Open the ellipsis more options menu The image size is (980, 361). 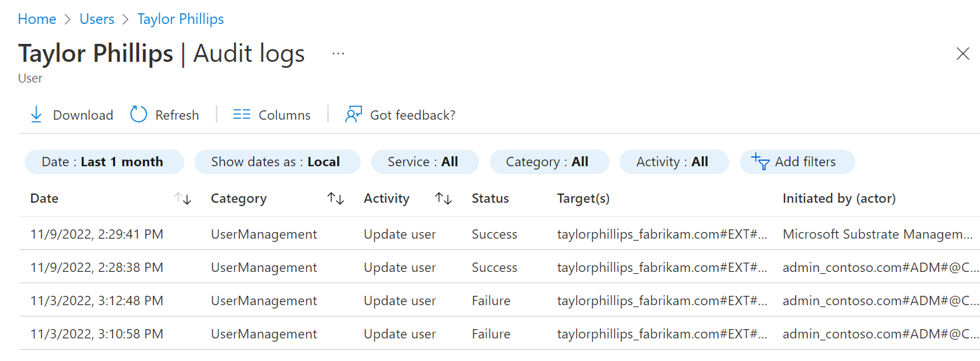(338, 54)
